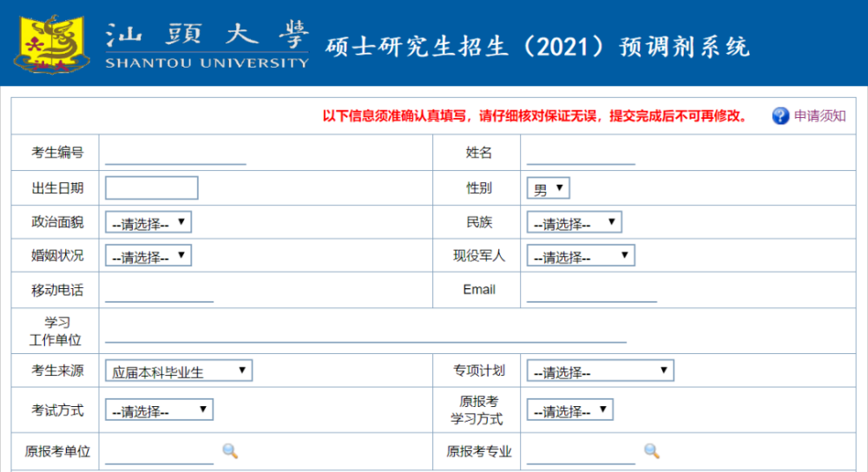Click the 原报考单位 label
This screenshot has height=472, width=868.
57,451
